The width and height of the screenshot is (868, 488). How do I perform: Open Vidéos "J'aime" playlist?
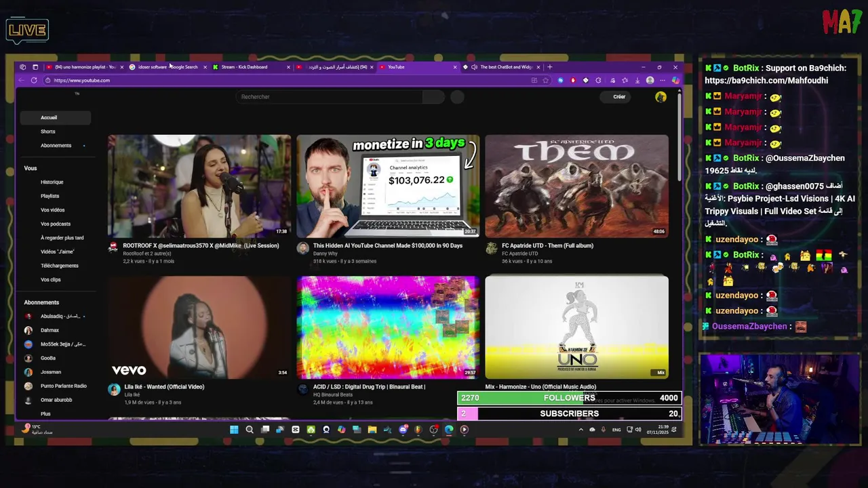(57, 251)
